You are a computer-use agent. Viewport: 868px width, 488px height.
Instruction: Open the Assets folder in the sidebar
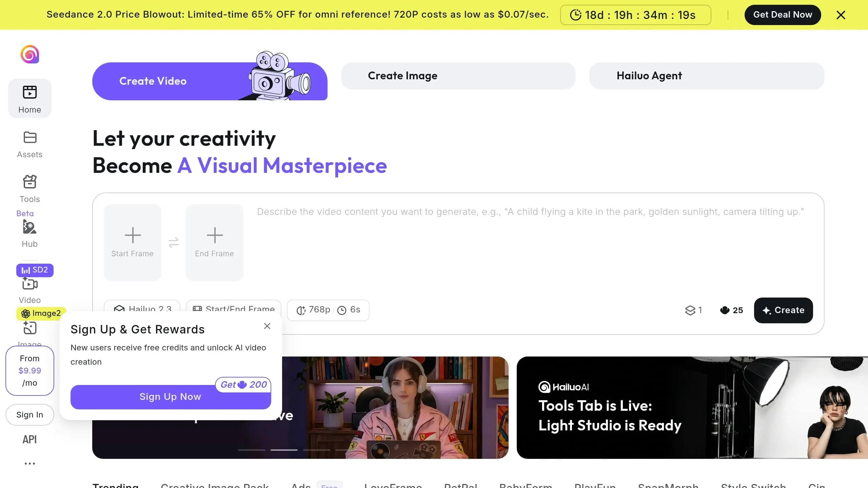[x=30, y=145]
